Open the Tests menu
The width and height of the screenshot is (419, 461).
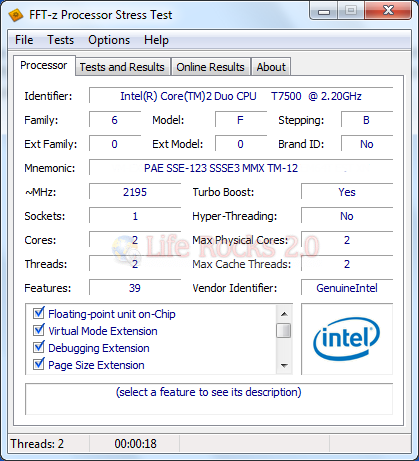pos(60,40)
